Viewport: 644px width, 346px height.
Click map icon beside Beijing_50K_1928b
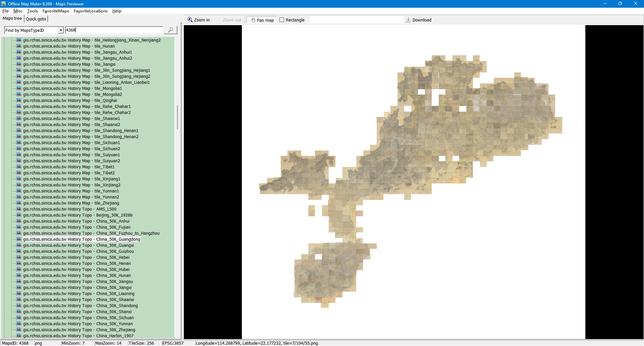[x=19, y=215]
